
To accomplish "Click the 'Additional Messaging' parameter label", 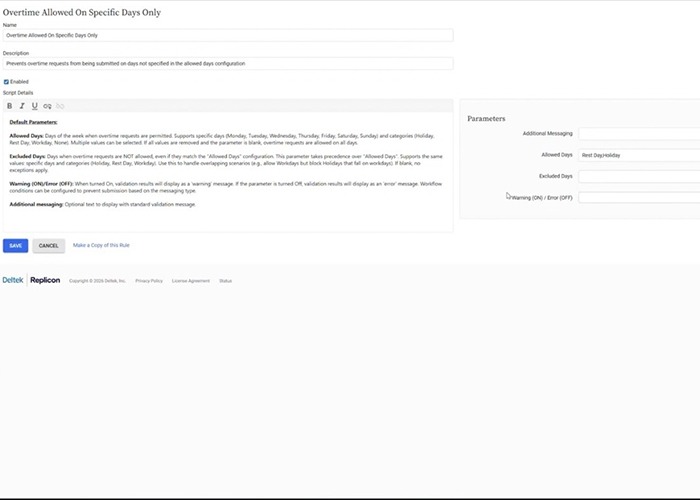I will pos(547,133).
